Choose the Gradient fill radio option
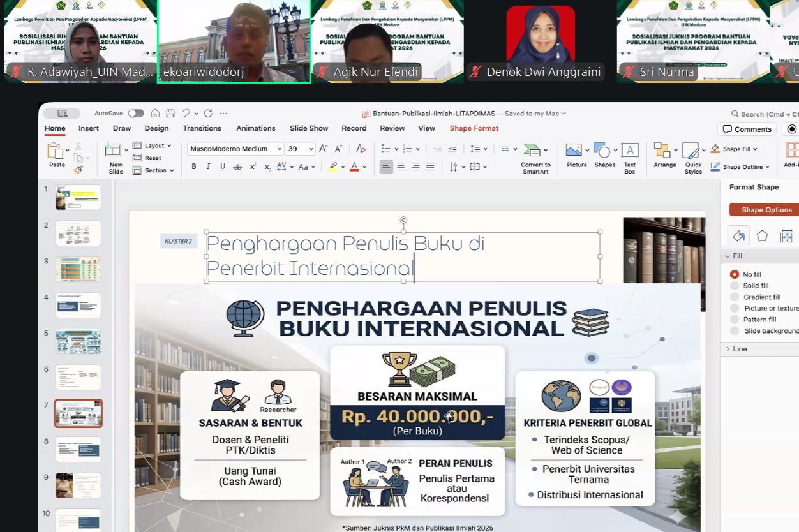This screenshot has width=799, height=532. tap(735, 297)
